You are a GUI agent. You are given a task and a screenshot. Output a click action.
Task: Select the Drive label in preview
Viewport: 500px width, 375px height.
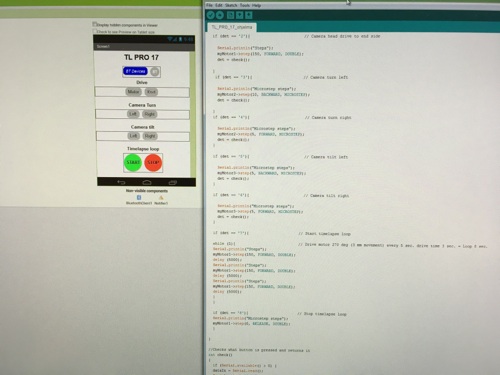[x=142, y=82]
